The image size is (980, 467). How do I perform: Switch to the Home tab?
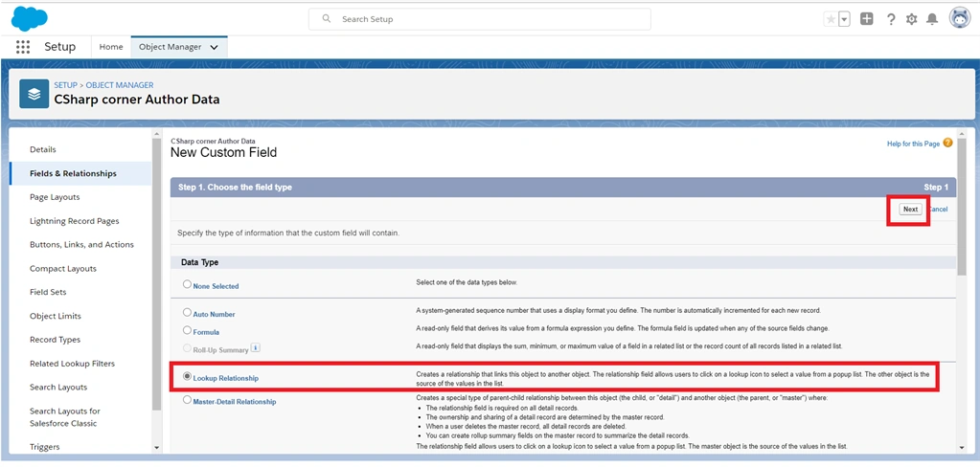(x=111, y=47)
